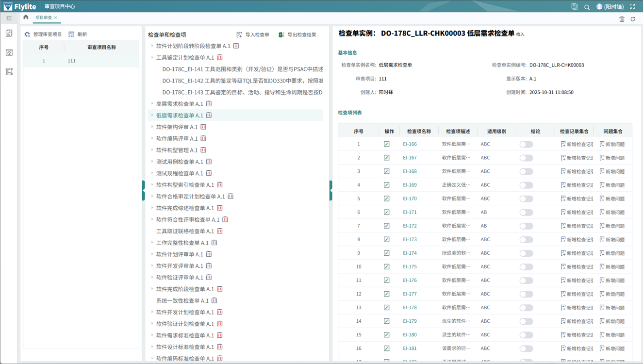Click the fullscreen icon in top-right corner
The width and height of the screenshot is (643, 364).
[x=632, y=7]
